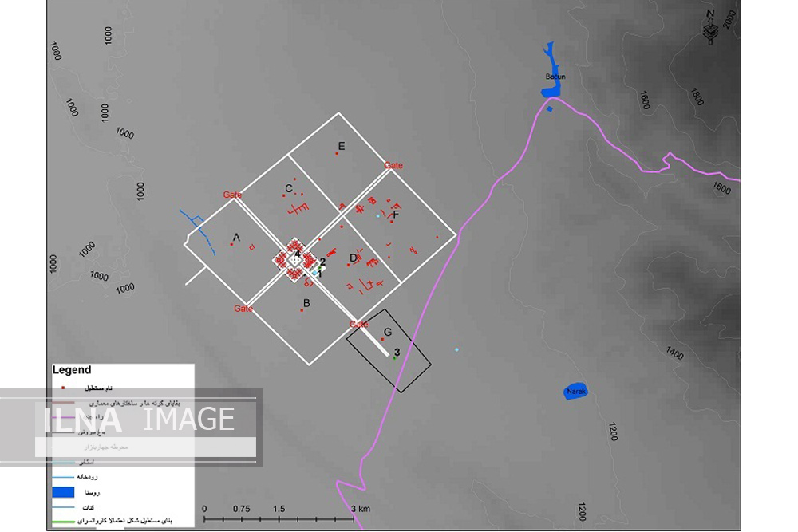The height and width of the screenshot is (532, 798).
Task: Click the Gate label northwest of sector C
Action: 232,195
